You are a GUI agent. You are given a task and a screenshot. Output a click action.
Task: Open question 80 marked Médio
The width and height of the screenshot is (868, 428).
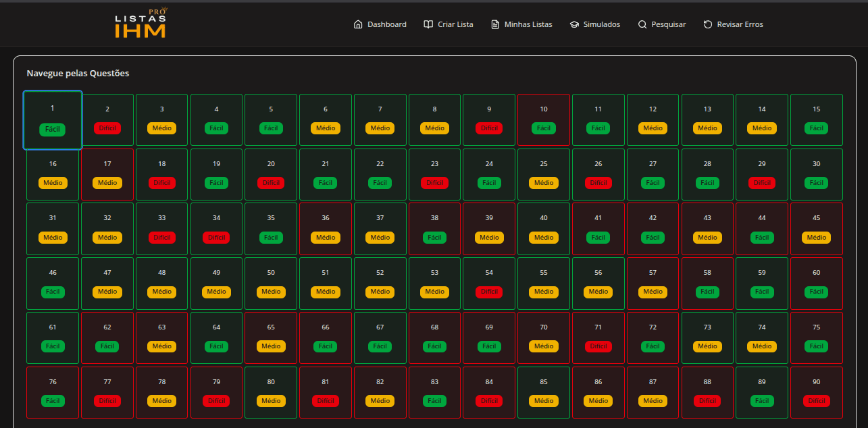(270, 392)
